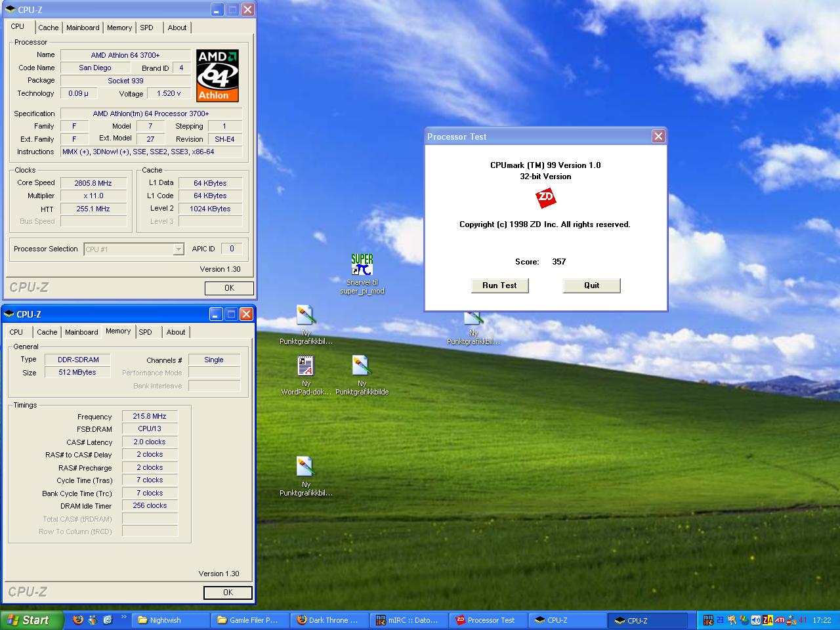The height and width of the screenshot is (630, 840).
Task: Click the Core Speed value 2805.8 MHz
Action: click(93, 183)
